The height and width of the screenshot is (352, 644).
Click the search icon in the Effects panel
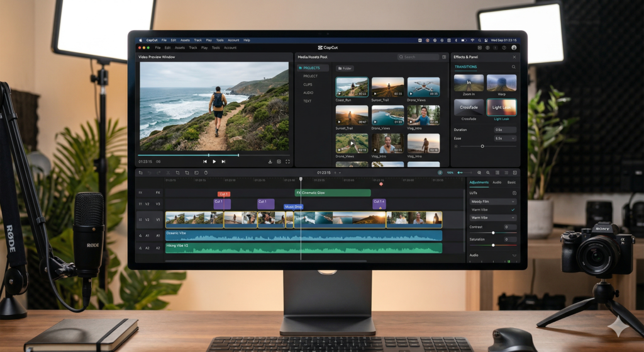point(513,67)
